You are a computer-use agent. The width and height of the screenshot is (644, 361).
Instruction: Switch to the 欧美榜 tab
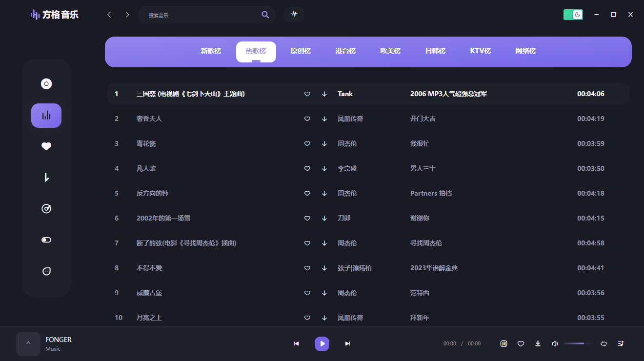click(390, 50)
